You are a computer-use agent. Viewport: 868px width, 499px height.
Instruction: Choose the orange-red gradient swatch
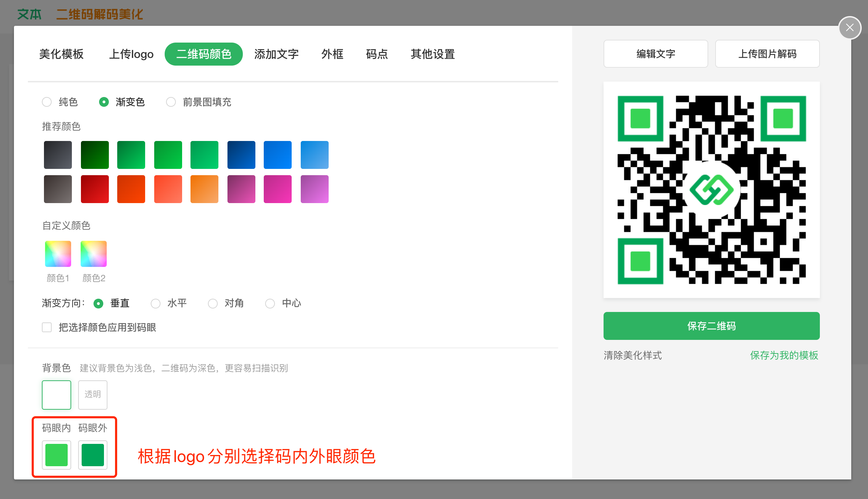pos(131,189)
